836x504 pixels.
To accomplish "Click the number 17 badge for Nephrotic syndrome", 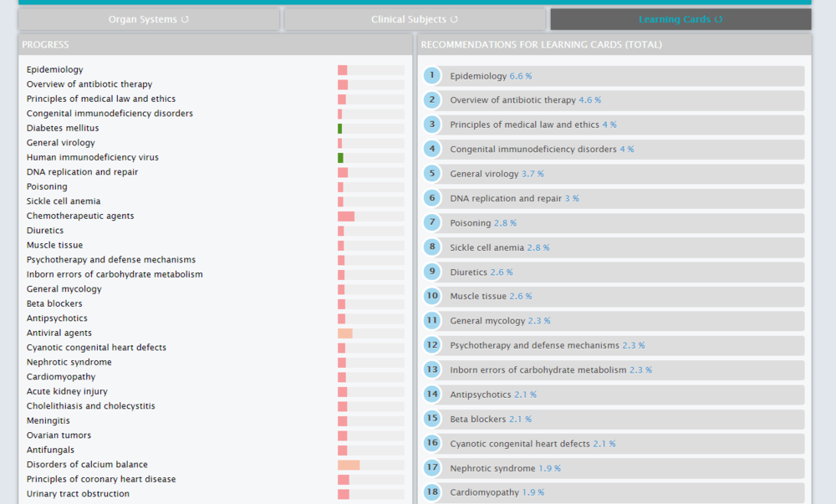I will click(x=432, y=468).
